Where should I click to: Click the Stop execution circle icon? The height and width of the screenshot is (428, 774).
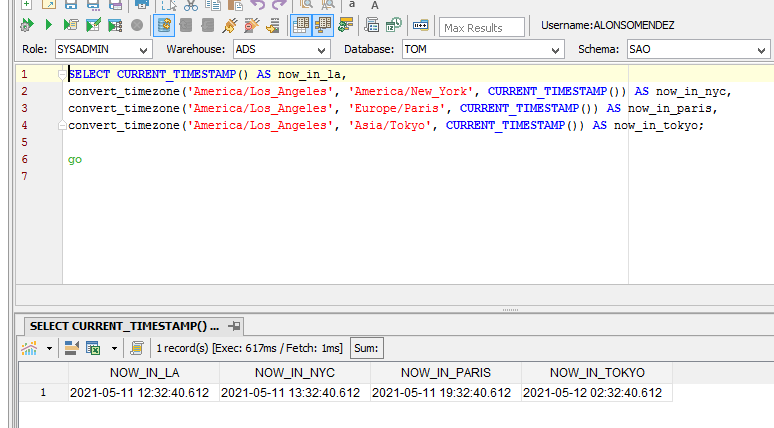pos(137,25)
